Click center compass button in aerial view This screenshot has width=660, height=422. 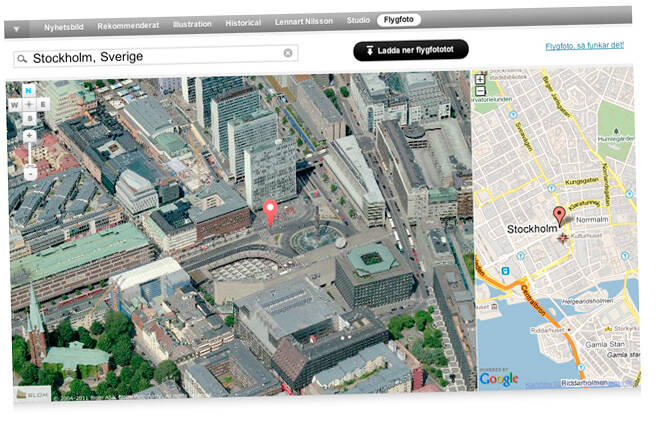[x=29, y=104]
